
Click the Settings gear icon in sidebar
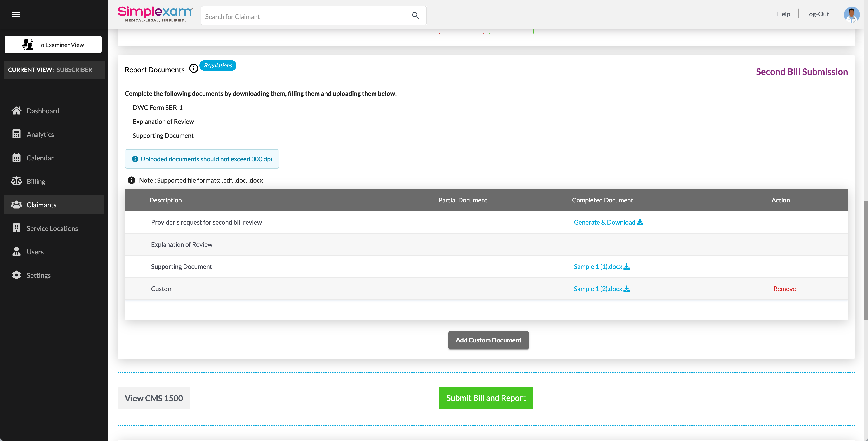click(16, 275)
